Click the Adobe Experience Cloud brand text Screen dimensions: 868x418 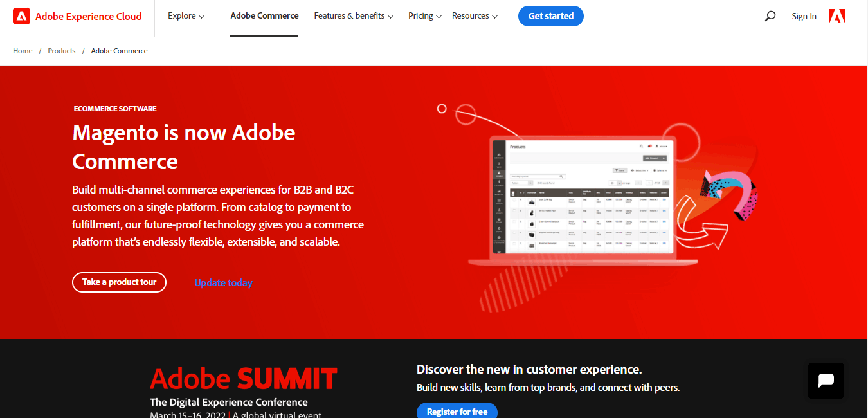(88, 17)
